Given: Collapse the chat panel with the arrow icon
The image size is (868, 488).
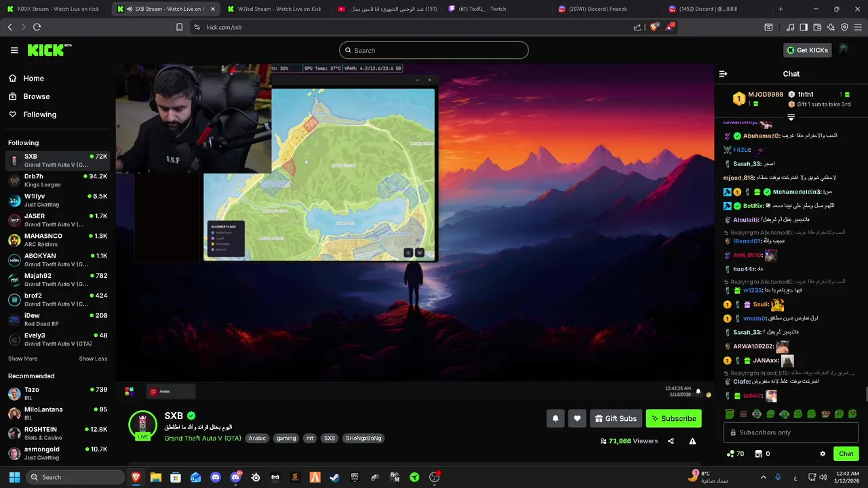Looking at the screenshot, I should point(723,74).
